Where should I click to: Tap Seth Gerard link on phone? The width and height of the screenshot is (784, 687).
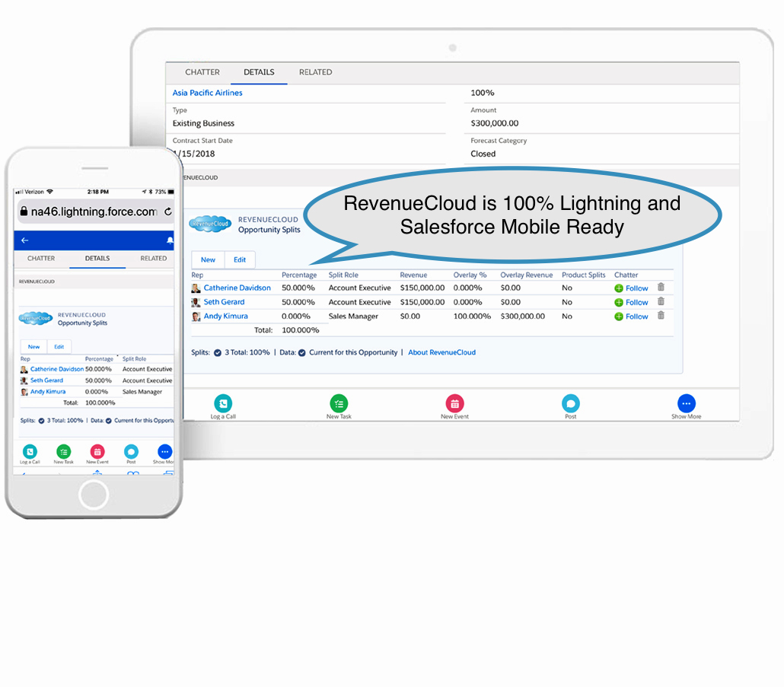click(x=46, y=380)
